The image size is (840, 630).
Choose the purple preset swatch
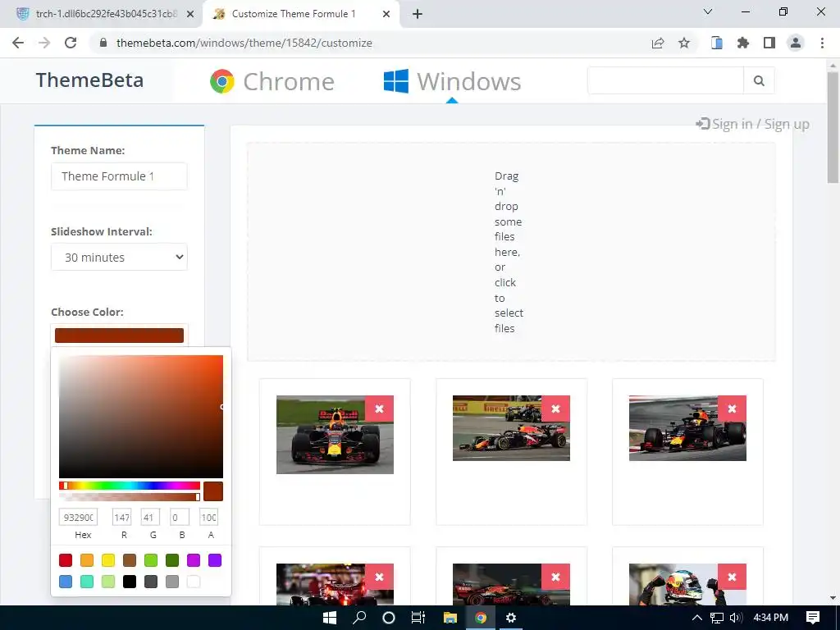(215, 560)
